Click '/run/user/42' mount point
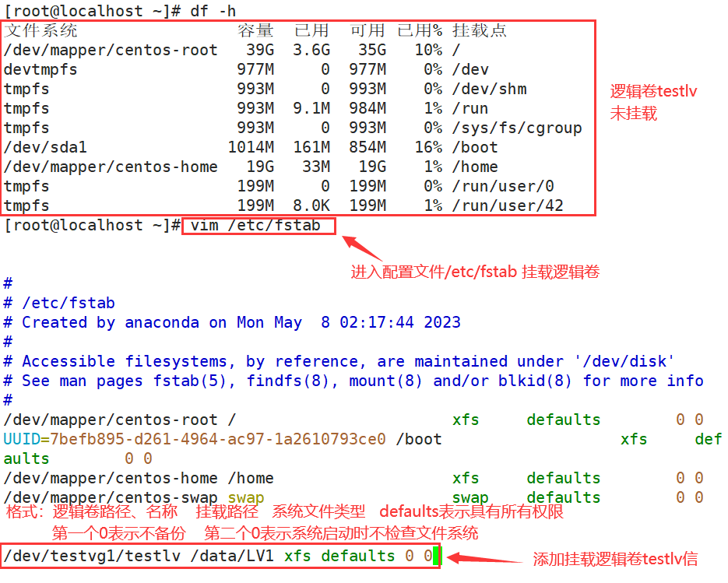 pyautogui.click(x=508, y=205)
